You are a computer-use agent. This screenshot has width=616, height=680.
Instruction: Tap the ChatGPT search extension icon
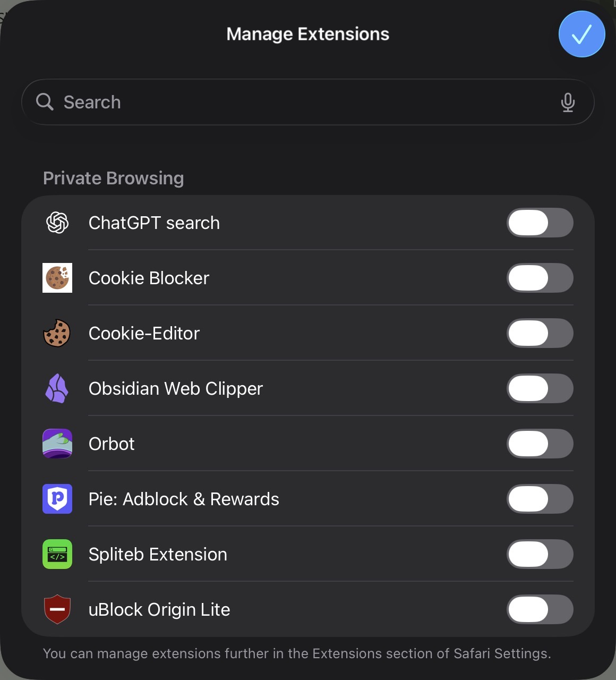(57, 223)
